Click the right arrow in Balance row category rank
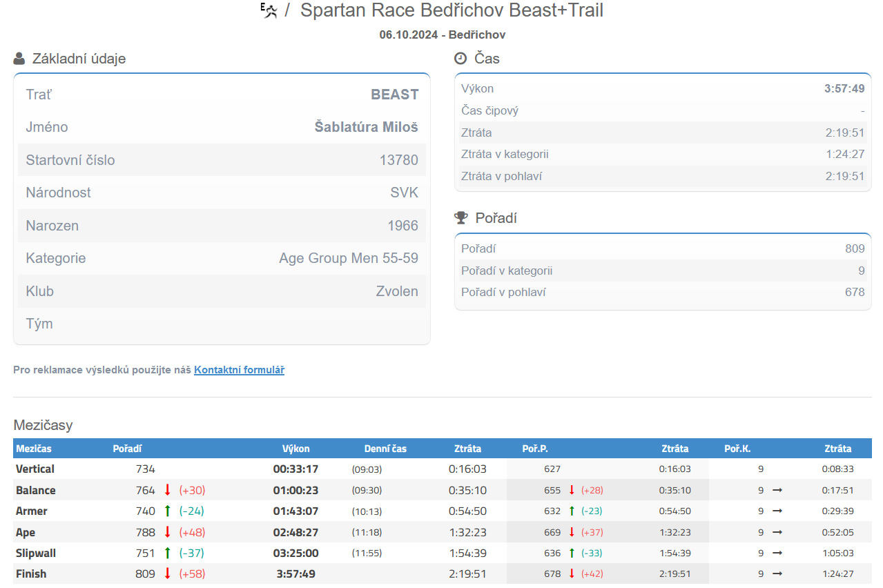The height and width of the screenshot is (588, 883). pyautogui.click(x=777, y=490)
